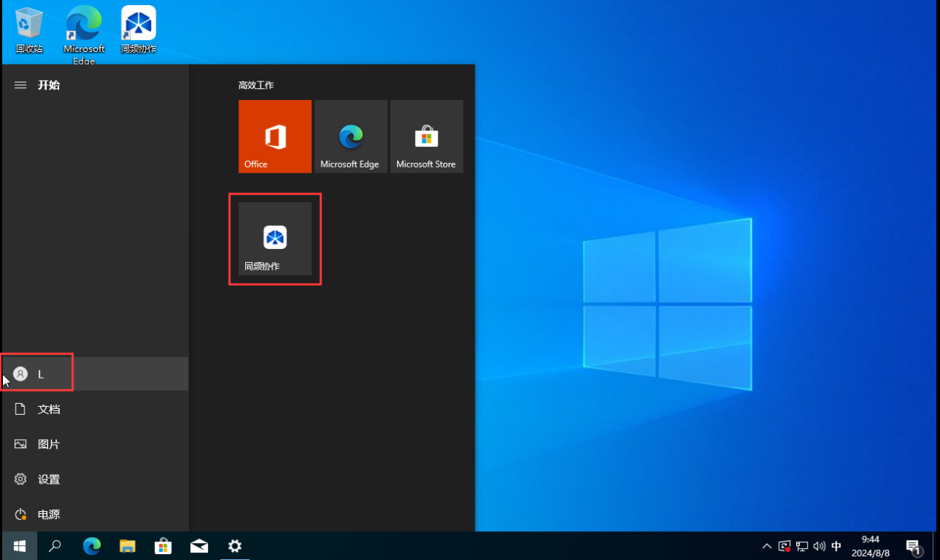Image resolution: width=940 pixels, height=560 pixels.
Task: Open the Office tile in Start menu
Action: click(x=275, y=136)
